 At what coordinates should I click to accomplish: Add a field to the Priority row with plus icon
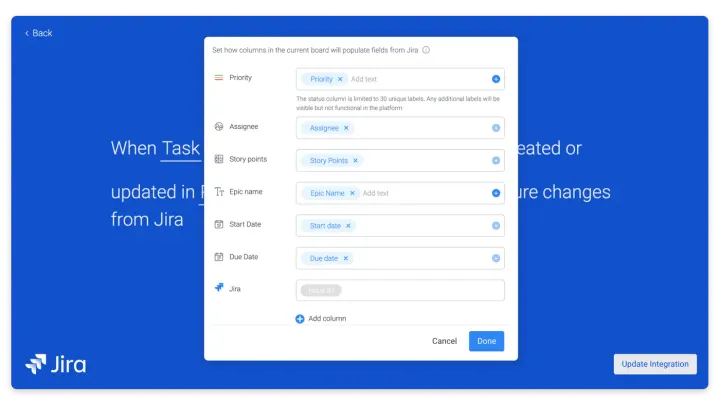[495, 79]
